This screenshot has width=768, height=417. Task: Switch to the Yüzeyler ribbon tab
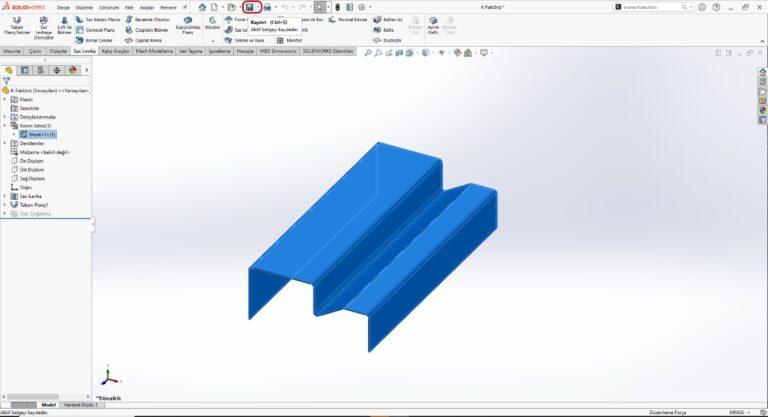58,51
